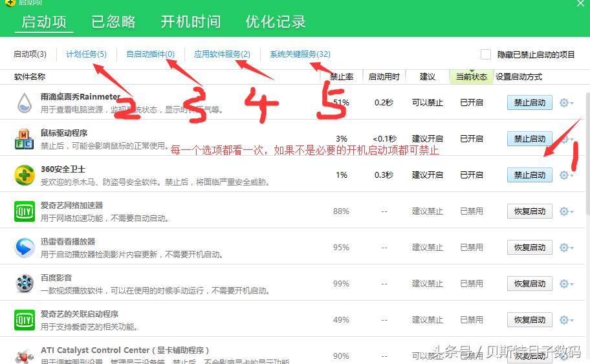Click the 99% value in 百度影音 row
This screenshot has height=364, width=590.
[x=342, y=284]
